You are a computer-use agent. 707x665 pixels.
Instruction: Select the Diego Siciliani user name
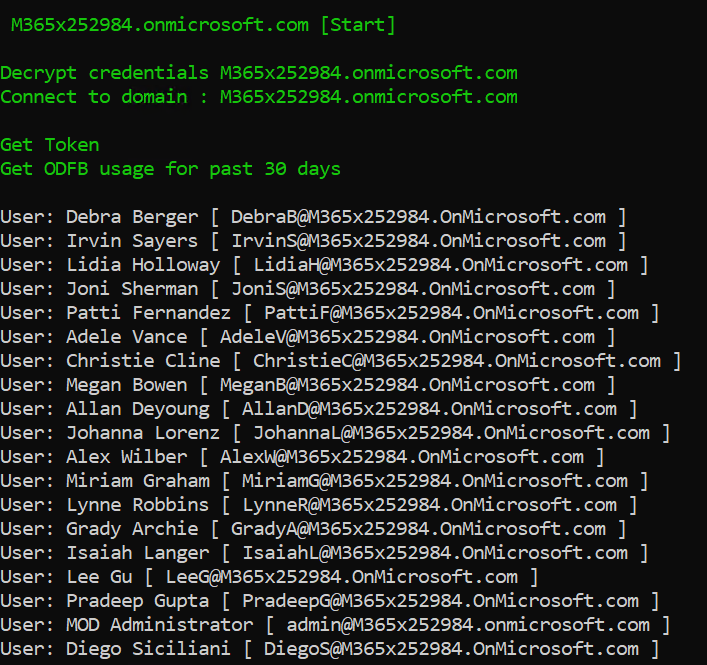(148, 649)
